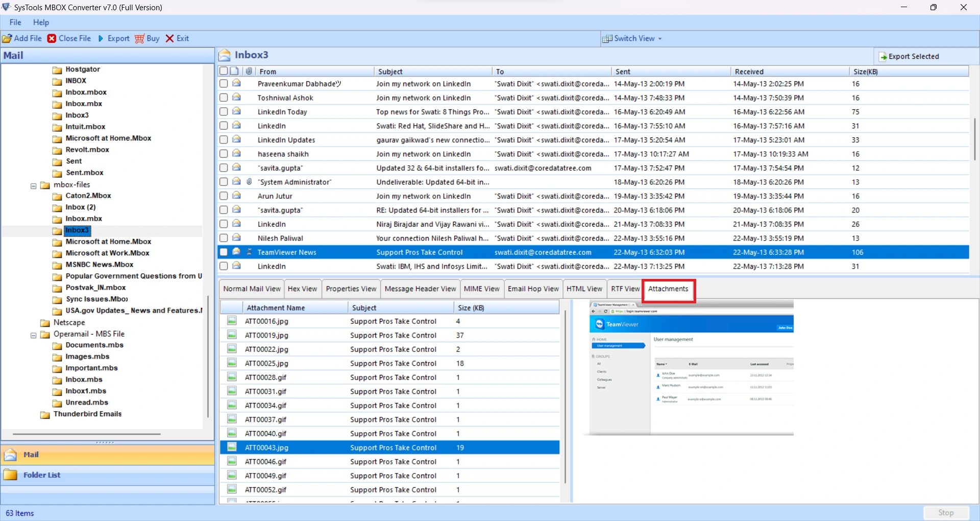Viewport: 980px width, 521px height.
Task: Check the Praveenkumar Dabhade email checkbox
Action: [224, 83]
